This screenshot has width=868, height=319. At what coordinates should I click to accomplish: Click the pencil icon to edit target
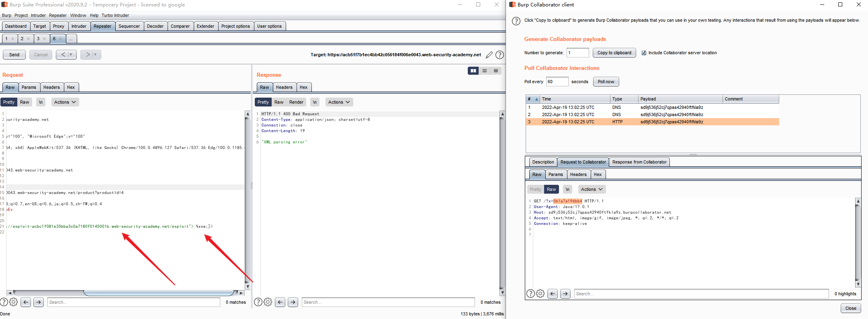click(x=489, y=55)
